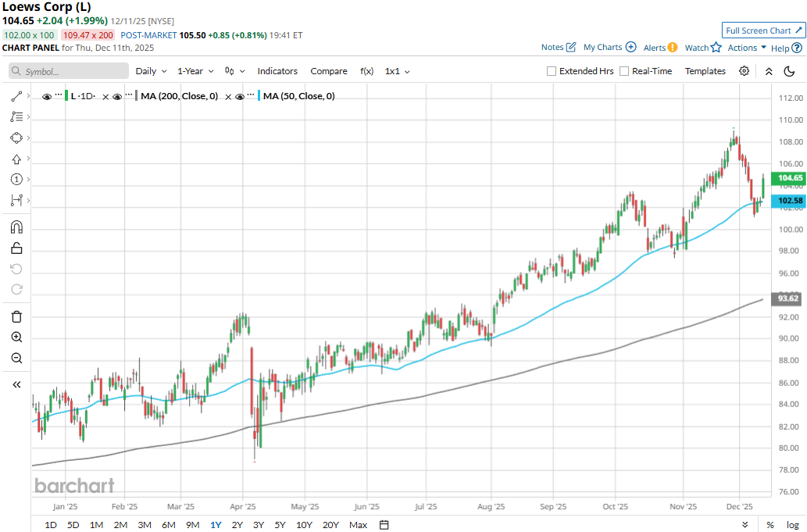Viewport: 807px width, 532px height.
Task: Click the trash icon to delete drawings
Action: click(x=16, y=316)
